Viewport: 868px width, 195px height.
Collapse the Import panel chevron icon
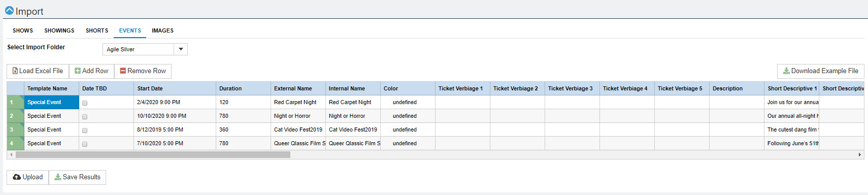(9, 11)
